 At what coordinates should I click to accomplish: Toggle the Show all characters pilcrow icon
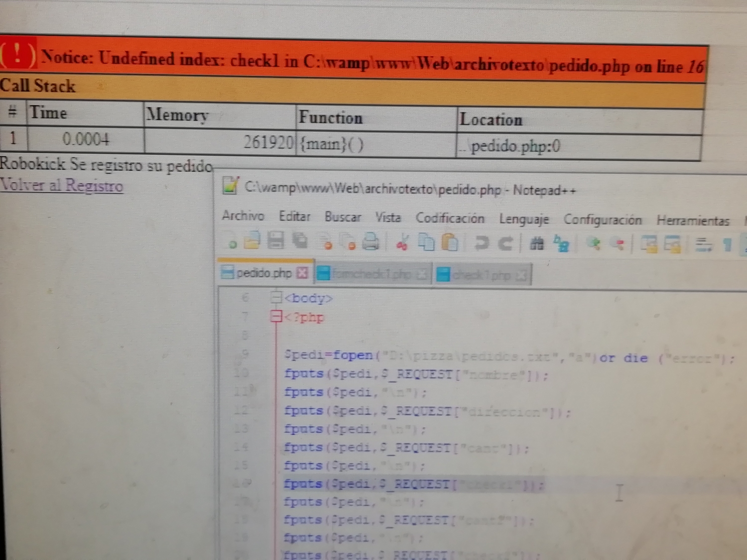(x=728, y=245)
